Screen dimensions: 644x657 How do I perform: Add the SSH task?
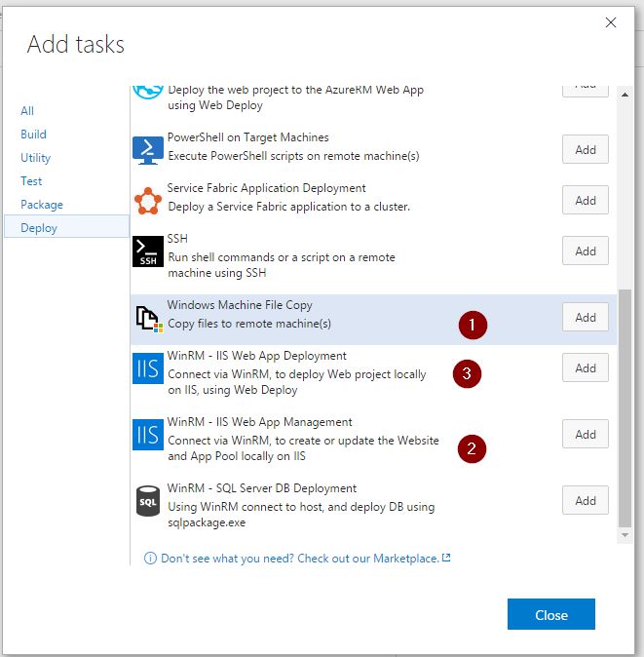click(x=585, y=251)
